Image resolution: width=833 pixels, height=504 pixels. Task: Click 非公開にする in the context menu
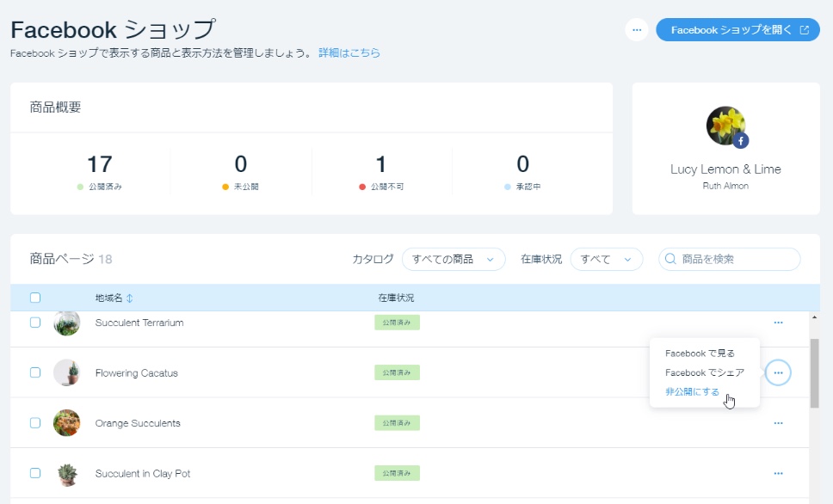[x=692, y=392]
